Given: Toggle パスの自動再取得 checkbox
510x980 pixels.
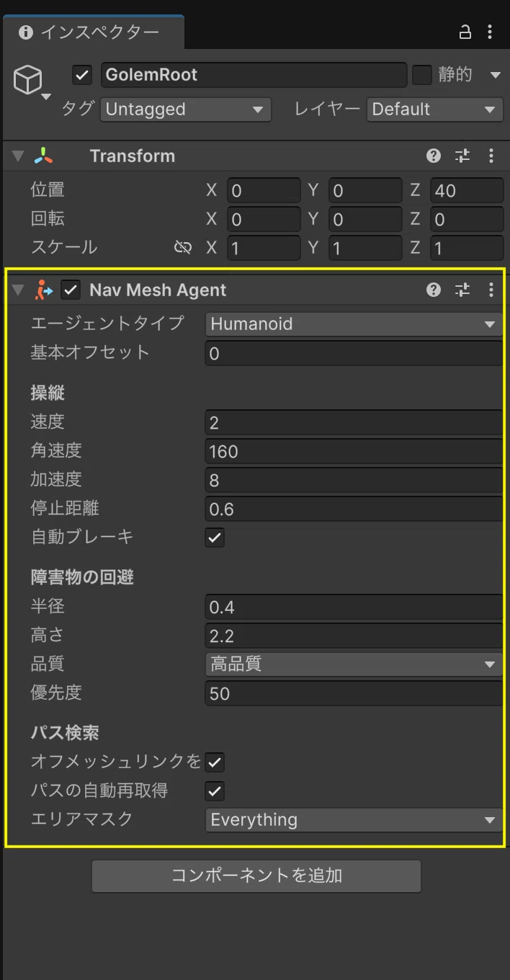Looking at the screenshot, I should point(215,791).
